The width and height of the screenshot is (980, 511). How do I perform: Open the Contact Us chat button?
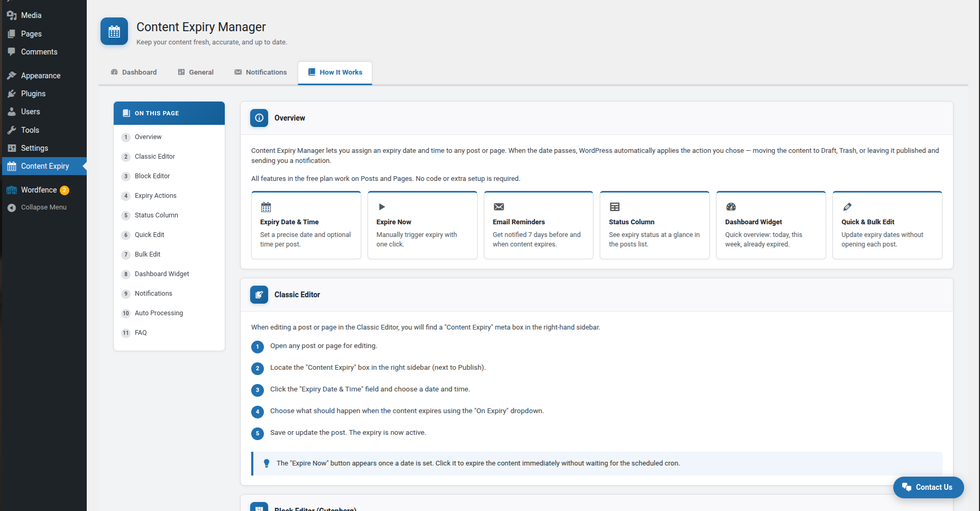[x=928, y=487]
